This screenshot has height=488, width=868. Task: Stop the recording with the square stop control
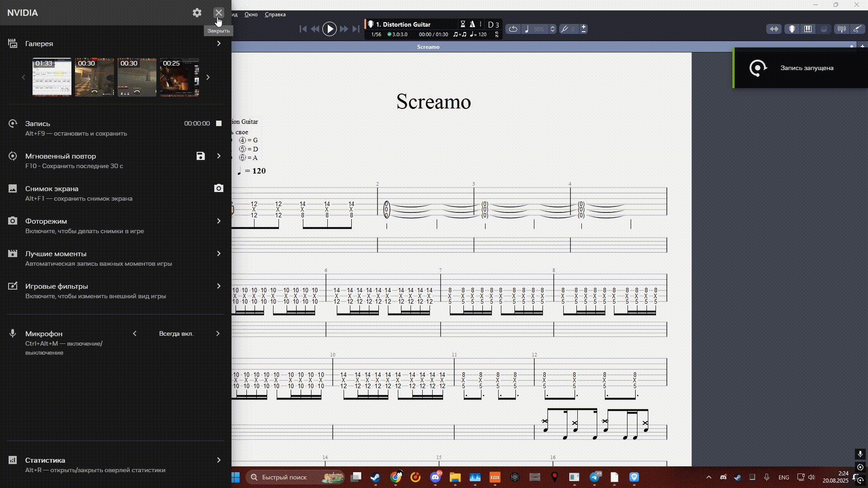(x=218, y=123)
